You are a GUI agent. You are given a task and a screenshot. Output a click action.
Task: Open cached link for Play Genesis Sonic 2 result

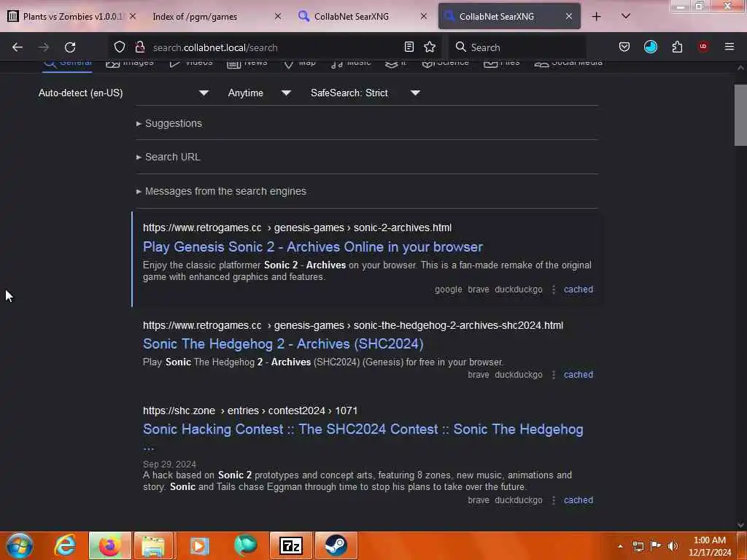tap(578, 289)
